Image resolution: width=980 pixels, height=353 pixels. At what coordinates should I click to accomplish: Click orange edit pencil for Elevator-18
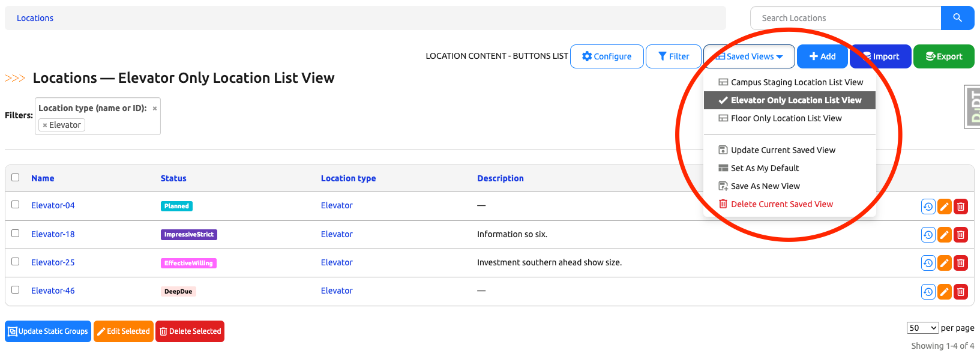(944, 235)
